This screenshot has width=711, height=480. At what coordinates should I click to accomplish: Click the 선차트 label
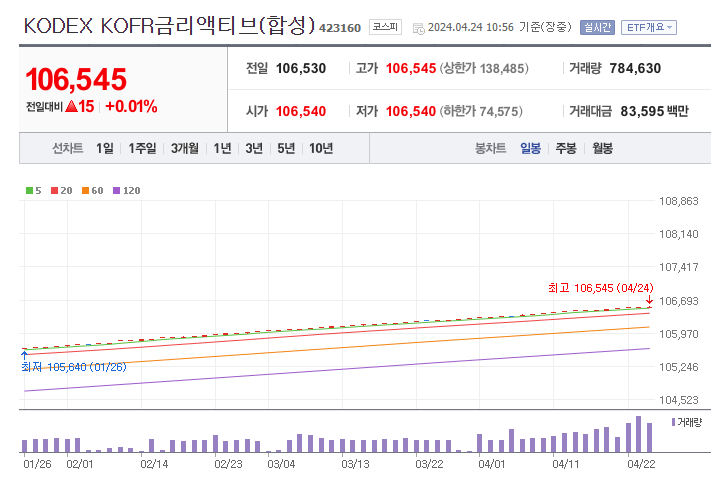coord(68,148)
